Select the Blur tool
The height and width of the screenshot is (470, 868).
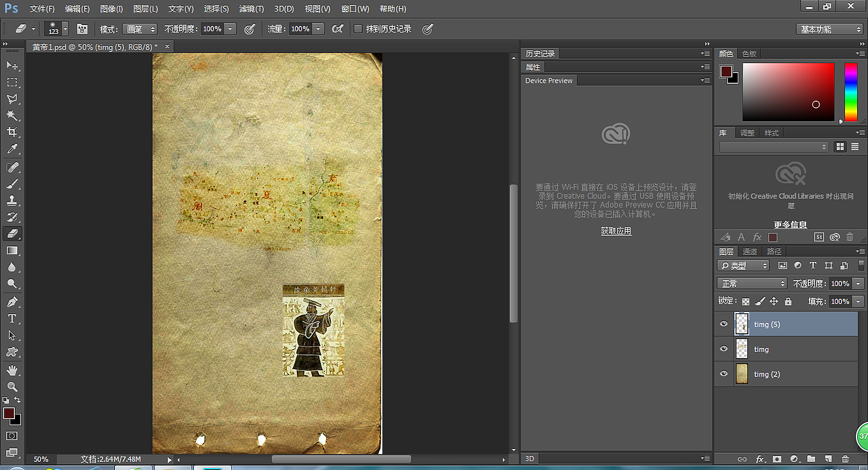pos(12,267)
